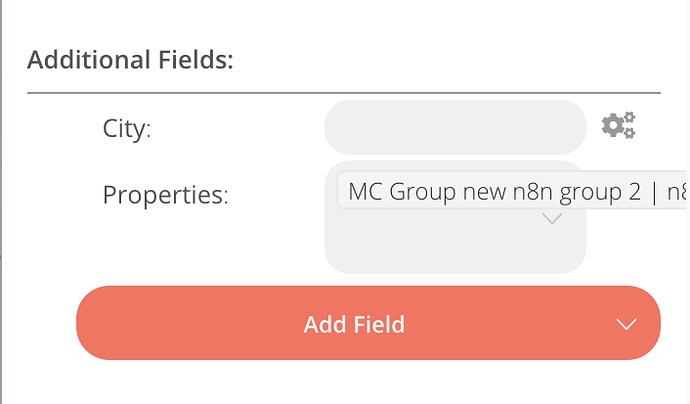Show the City field settings menu
690x404 pixels.
coord(619,125)
